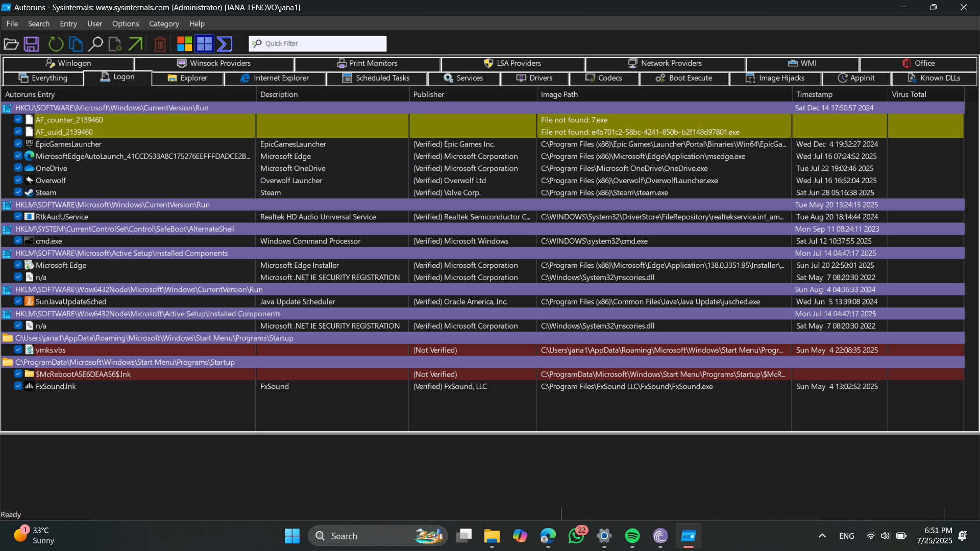Sort by the Image Path column header

[664, 94]
